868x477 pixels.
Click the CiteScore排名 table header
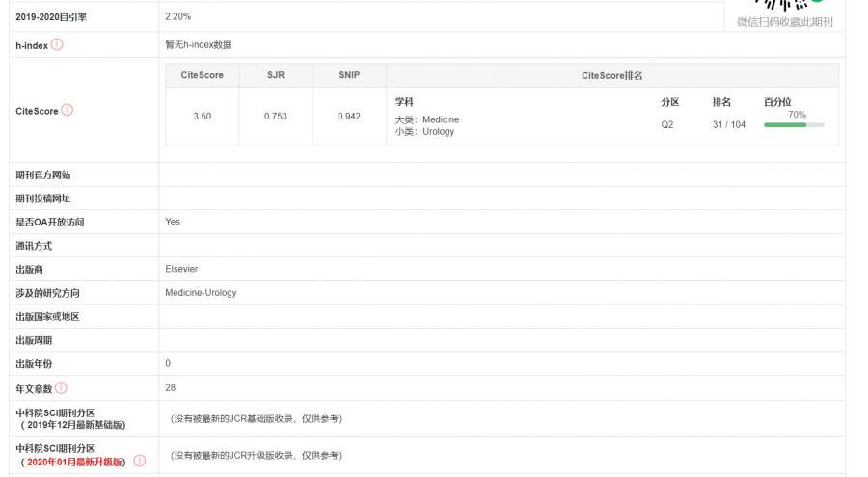(x=611, y=75)
